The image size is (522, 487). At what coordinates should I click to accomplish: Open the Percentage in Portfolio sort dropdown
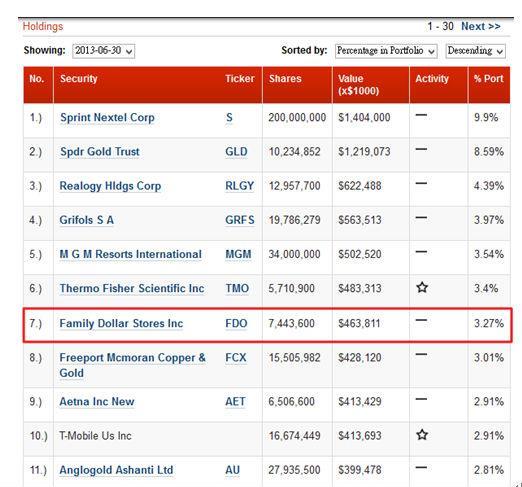(386, 51)
